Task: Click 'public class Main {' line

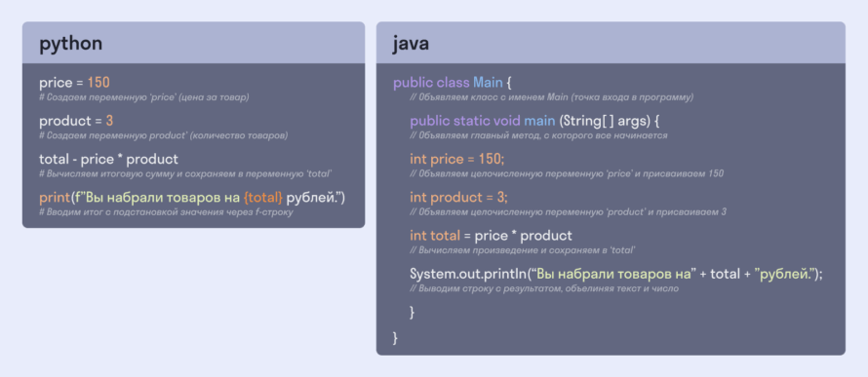Action: click(453, 83)
